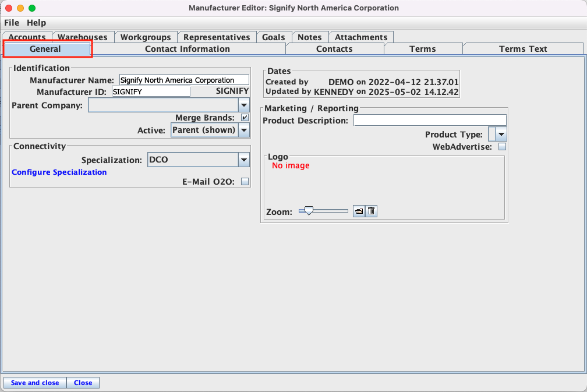
Task: Expand the Parent Company dropdown
Action: pos(243,105)
